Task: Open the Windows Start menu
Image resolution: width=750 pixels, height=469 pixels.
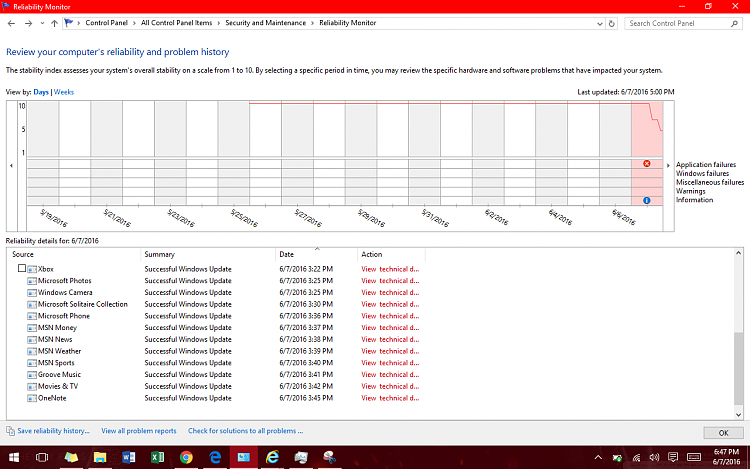Action: point(14,458)
